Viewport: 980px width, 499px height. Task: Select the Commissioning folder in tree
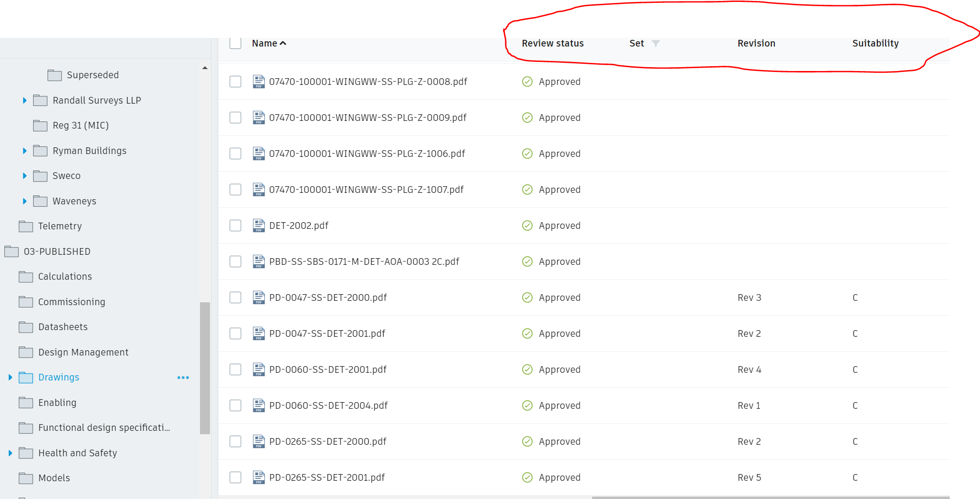(x=71, y=302)
